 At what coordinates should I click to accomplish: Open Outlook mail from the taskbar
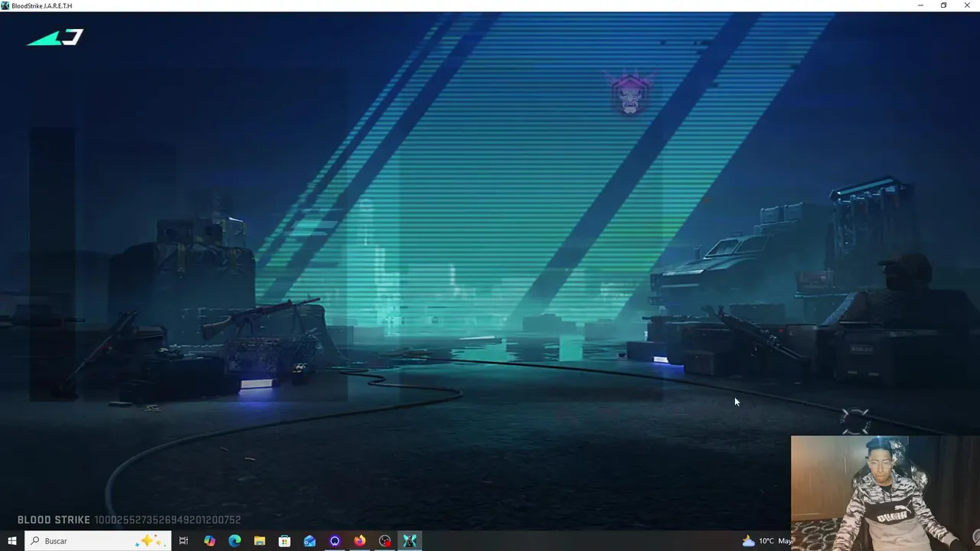309,541
